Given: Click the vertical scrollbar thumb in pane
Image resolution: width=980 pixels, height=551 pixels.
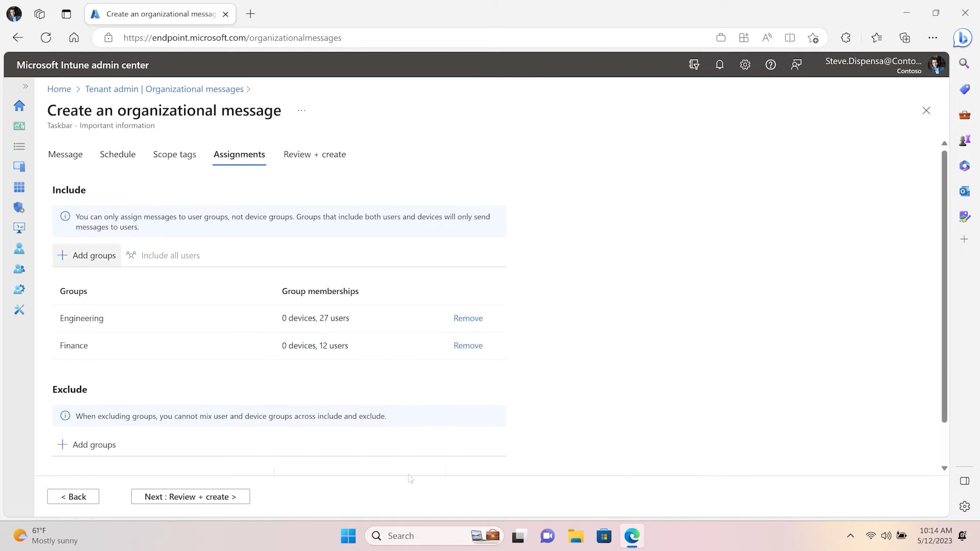Looking at the screenshot, I should (944, 286).
